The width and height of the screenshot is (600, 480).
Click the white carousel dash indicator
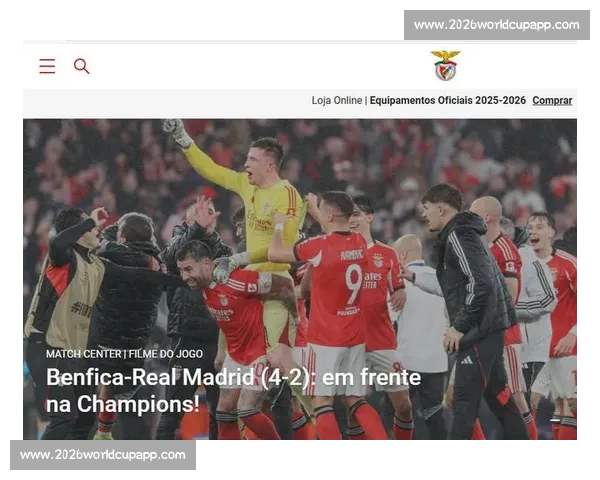[x=555, y=419]
